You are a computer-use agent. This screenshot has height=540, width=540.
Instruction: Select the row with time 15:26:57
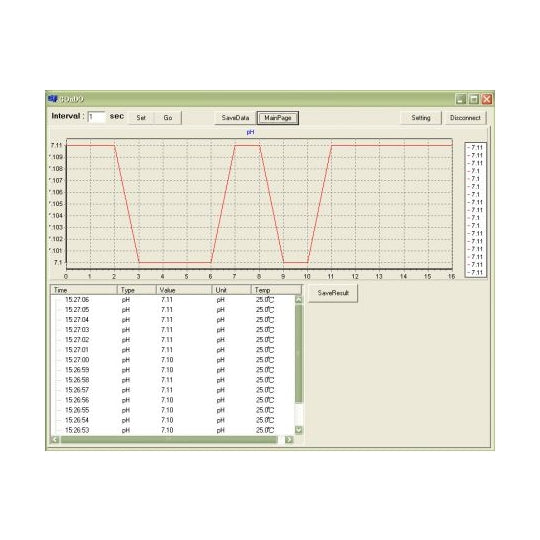(173, 390)
